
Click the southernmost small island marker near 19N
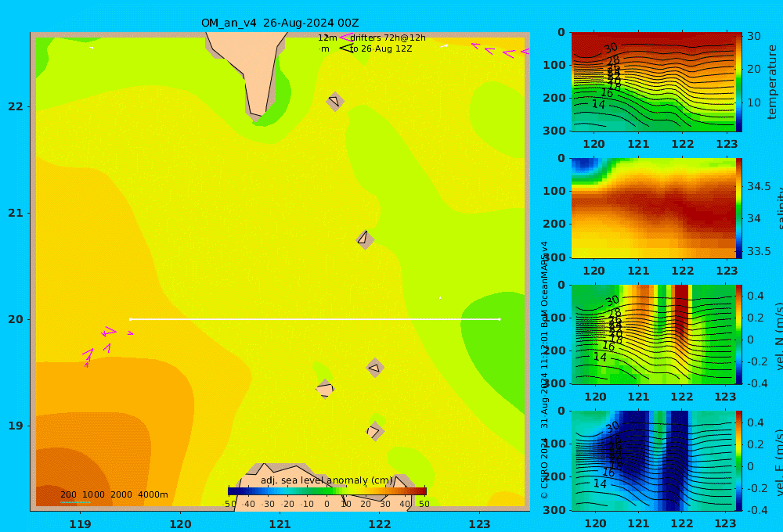click(374, 431)
